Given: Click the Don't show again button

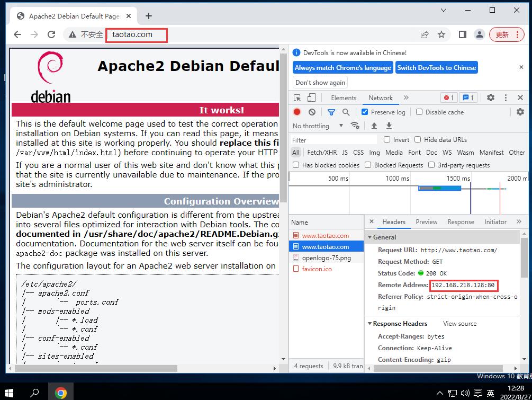Looking at the screenshot, I should (x=320, y=82).
